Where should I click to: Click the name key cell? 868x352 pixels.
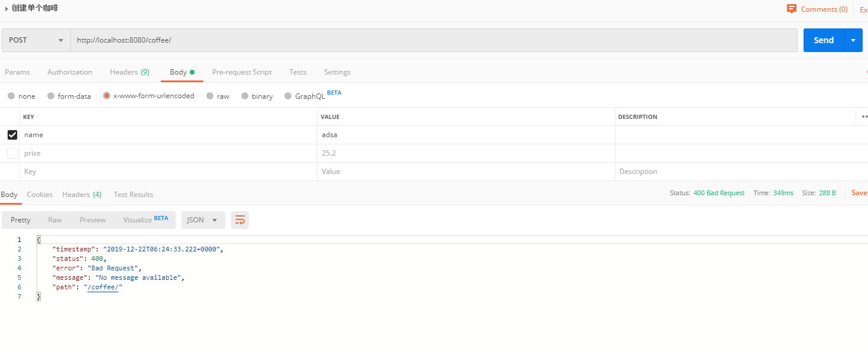click(x=169, y=135)
